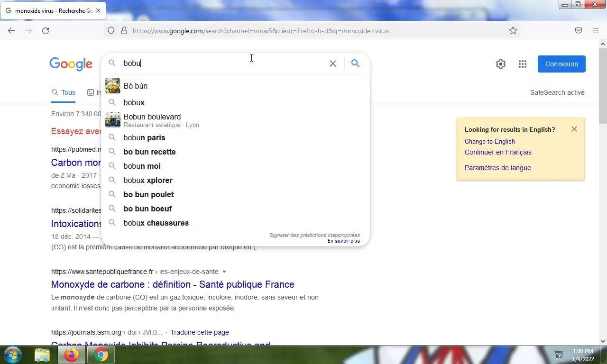Close the language suggestion box
This screenshot has height=364, width=607.
(x=574, y=129)
